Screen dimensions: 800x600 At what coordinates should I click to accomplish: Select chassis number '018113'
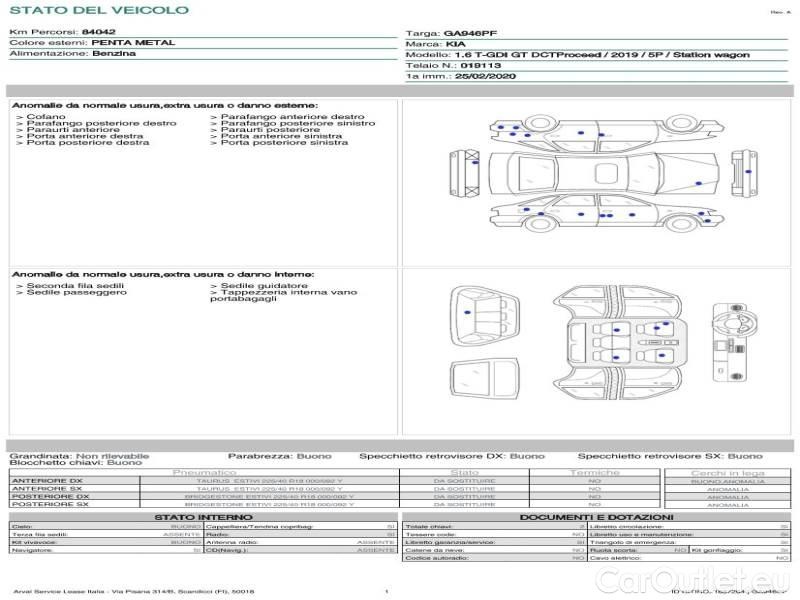pos(481,66)
